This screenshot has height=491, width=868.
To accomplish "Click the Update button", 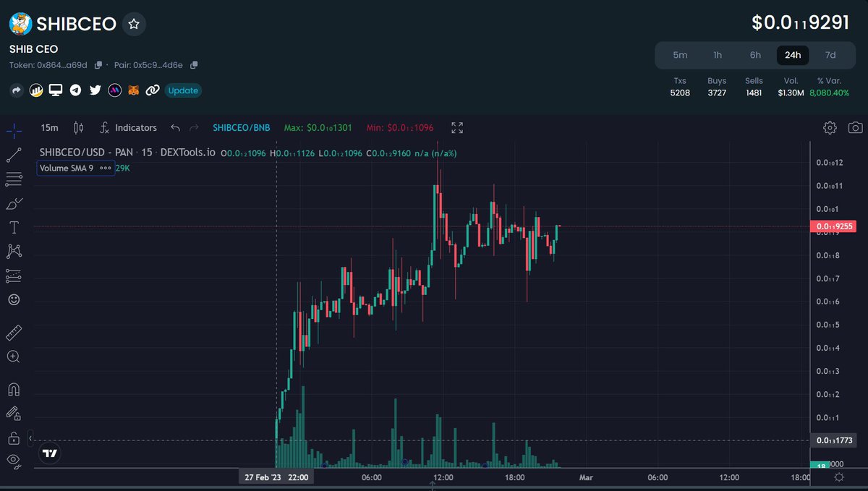I will 183,90.
